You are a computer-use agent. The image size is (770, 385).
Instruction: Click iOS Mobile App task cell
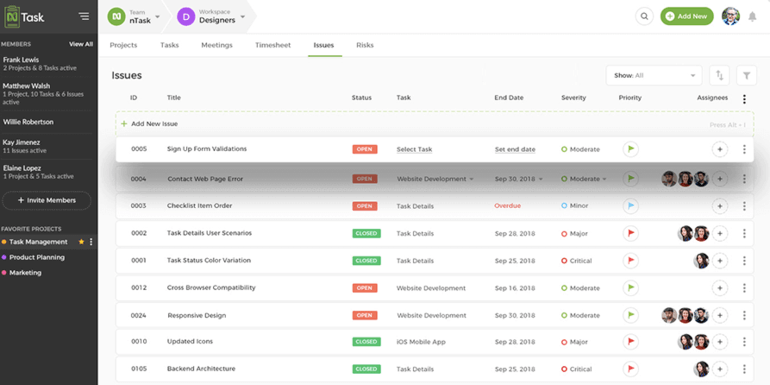[x=421, y=342]
